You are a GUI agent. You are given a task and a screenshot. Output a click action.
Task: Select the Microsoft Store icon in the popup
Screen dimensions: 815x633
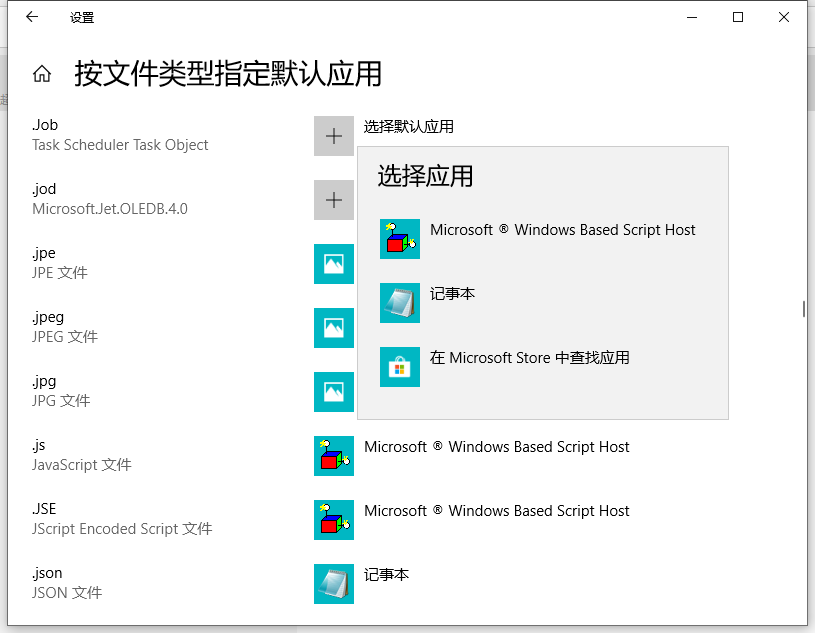(400, 367)
